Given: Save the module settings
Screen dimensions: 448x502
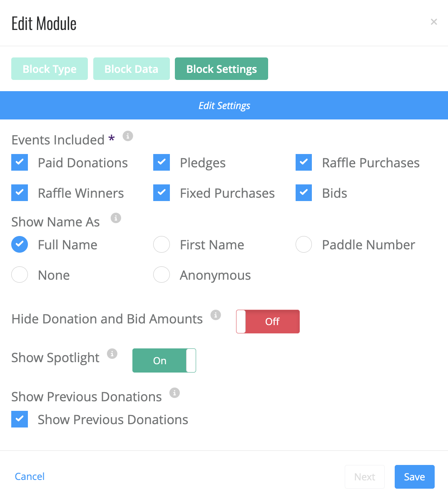Looking at the screenshot, I should click(415, 477).
